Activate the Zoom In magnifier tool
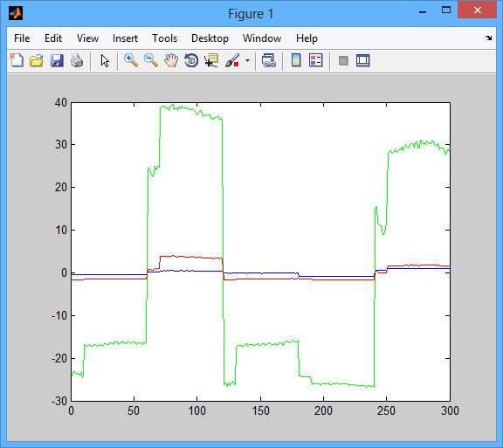This screenshot has height=448, width=503. [x=131, y=60]
